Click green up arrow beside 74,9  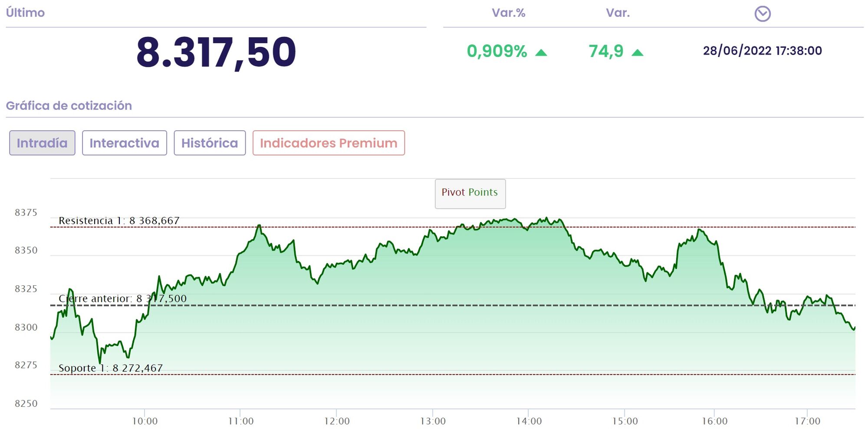[x=637, y=53]
